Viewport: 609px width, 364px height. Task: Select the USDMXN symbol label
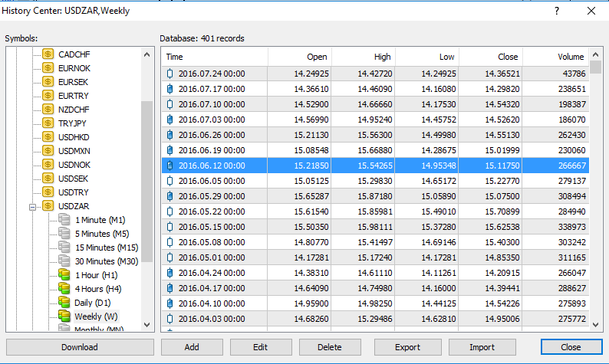(74, 151)
